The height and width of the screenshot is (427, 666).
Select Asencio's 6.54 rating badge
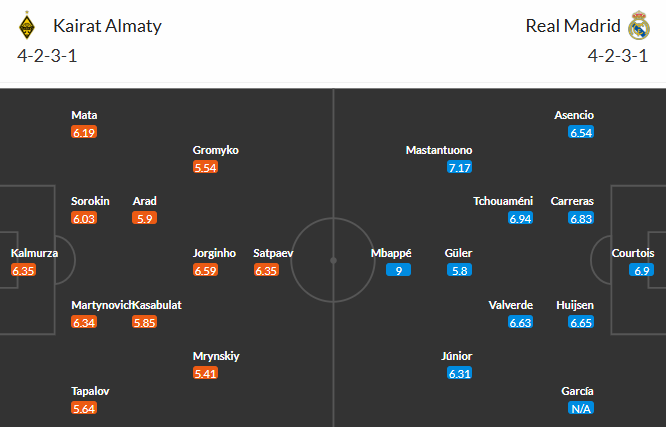580,132
